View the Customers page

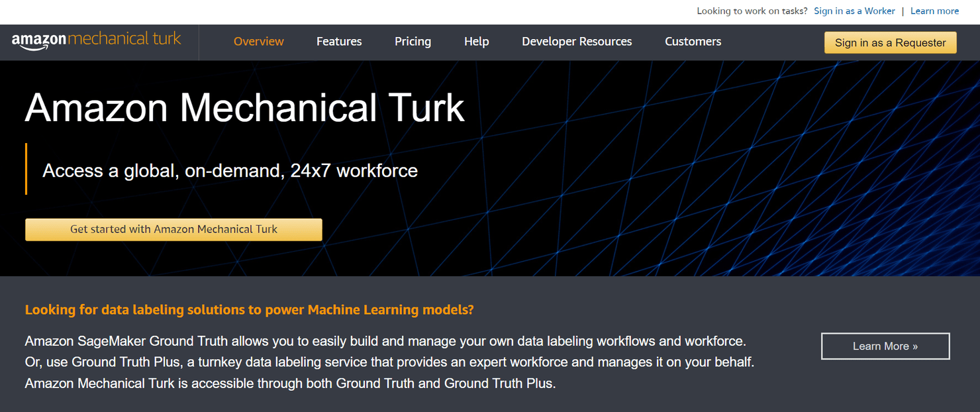pos(693,42)
